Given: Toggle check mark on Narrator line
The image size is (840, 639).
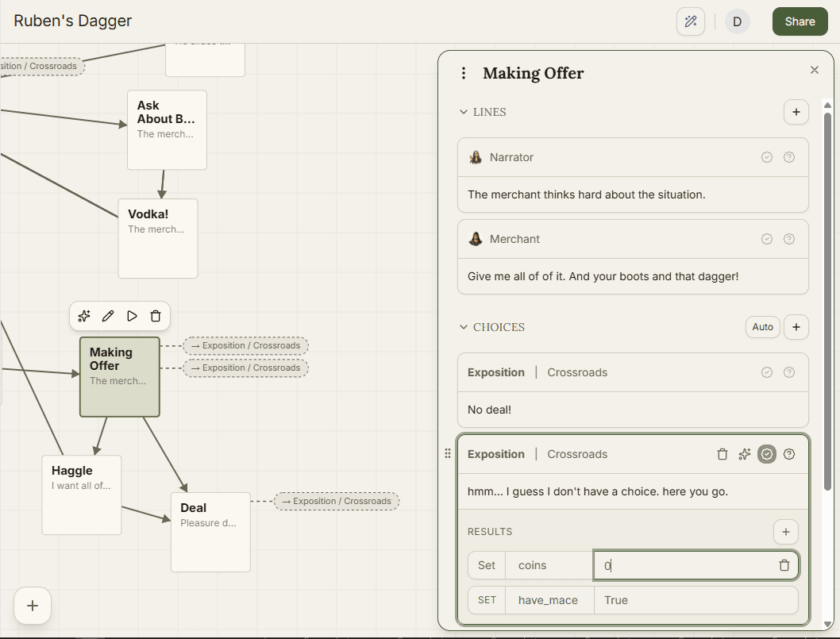Looking at the screenshot, I should (767, 157).
